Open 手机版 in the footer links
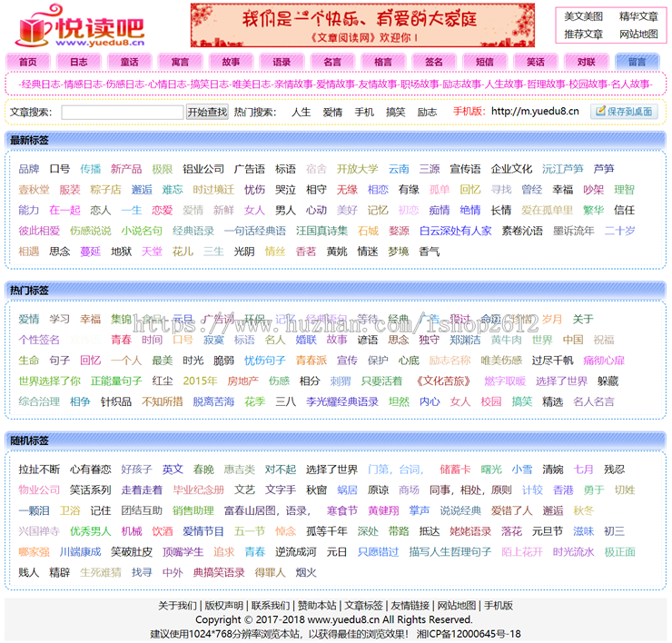 pos(499,606)
